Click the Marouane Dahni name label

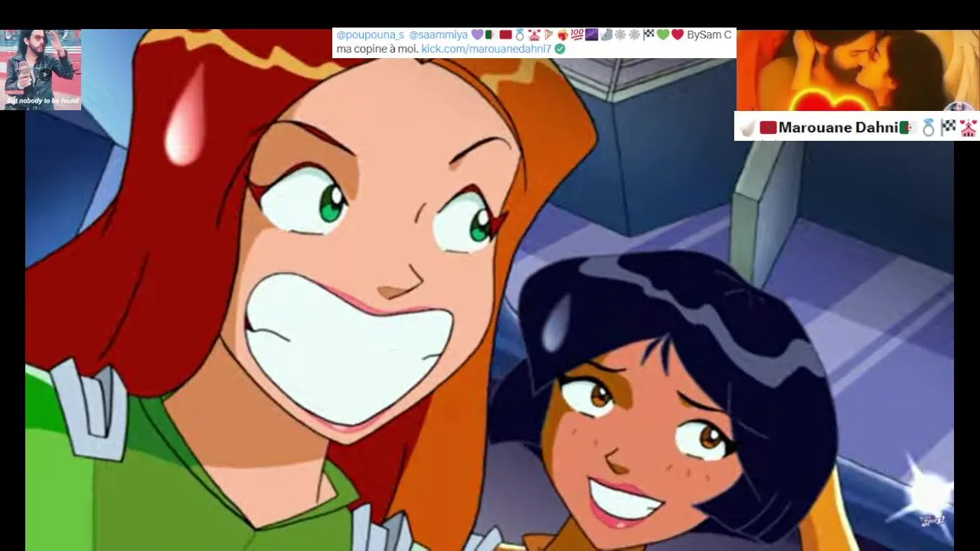(838, 128)
